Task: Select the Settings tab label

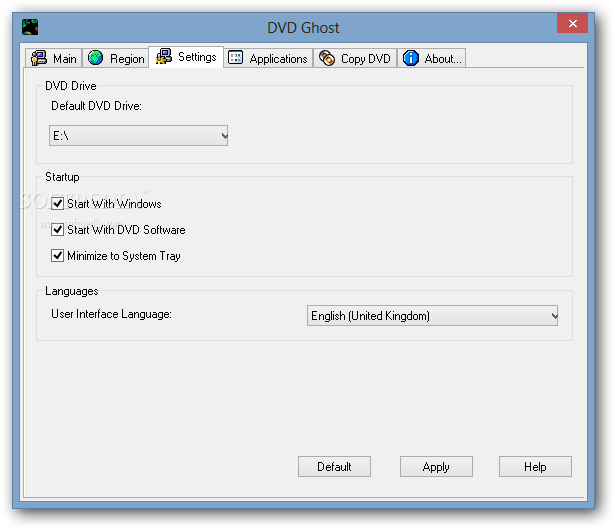Action: [x=197, y=57]
